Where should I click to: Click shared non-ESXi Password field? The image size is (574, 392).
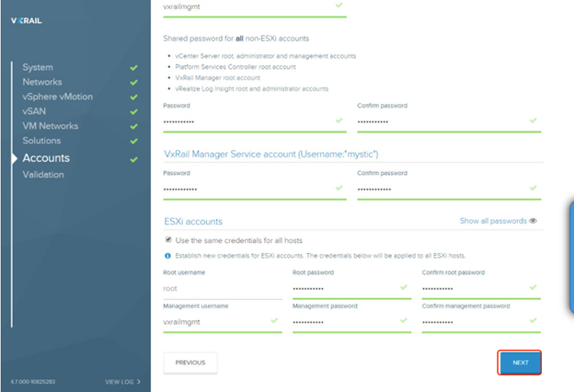(x=255, y=122)
